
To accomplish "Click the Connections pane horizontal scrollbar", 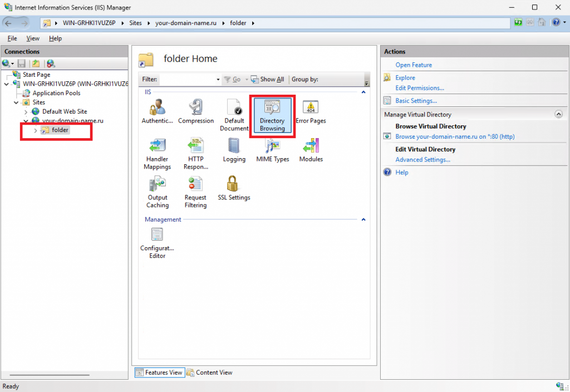I will coord(50,375).
